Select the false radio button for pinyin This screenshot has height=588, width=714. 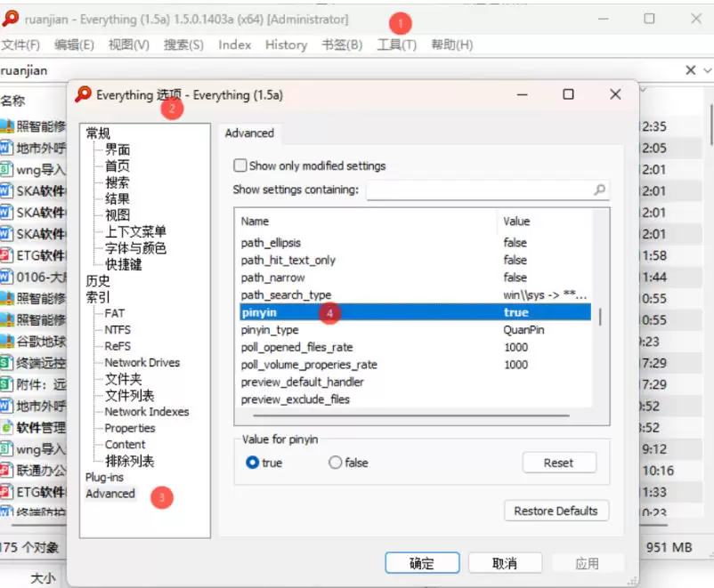pyautogui.click(x=335, y=463)
